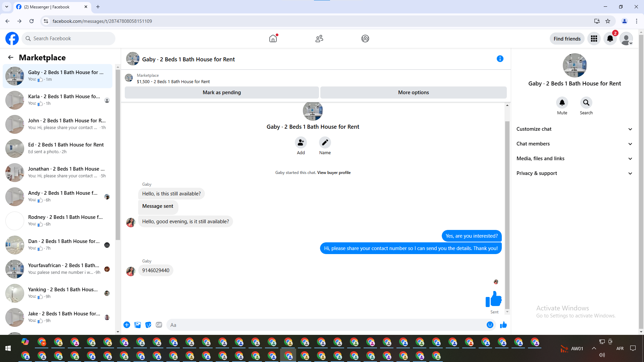The width and height of the screenshot is (644, 362).
Task: Open the Groups icon in top navigation
Action: 365,39
